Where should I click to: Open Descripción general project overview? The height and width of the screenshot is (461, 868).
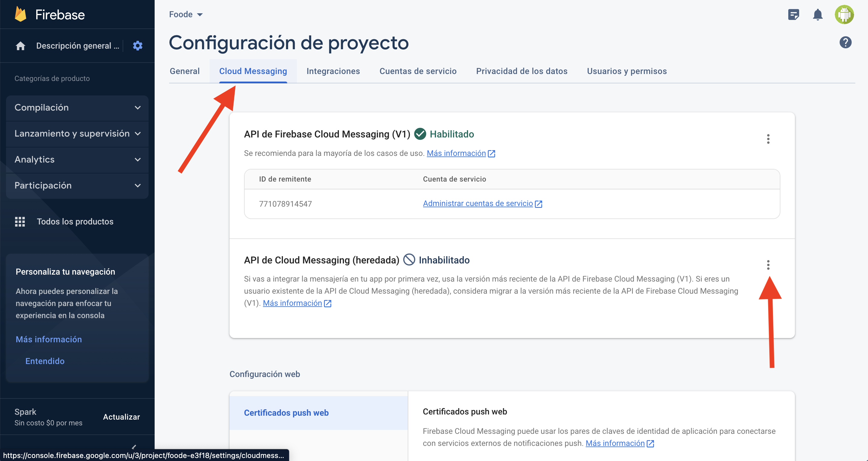coord(78,46)
